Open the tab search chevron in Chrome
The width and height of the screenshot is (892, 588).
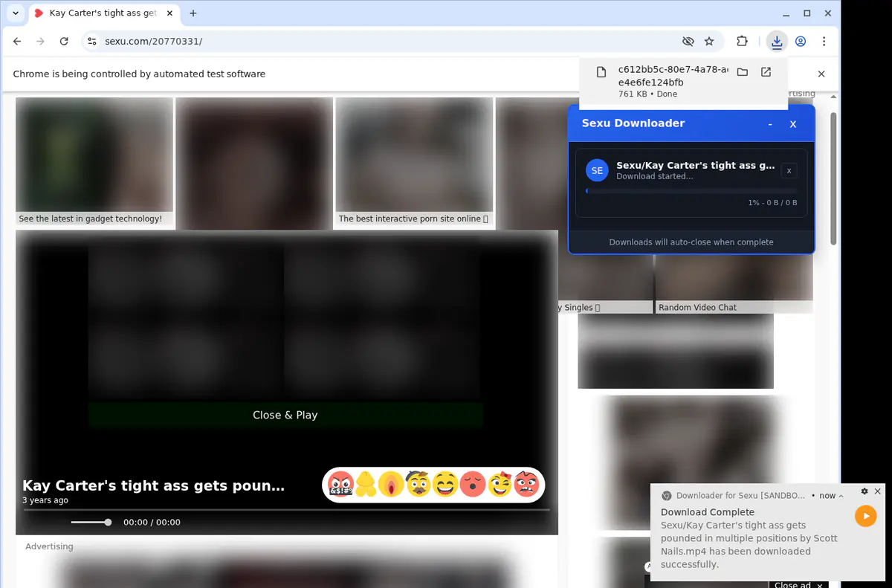(16, 13)
